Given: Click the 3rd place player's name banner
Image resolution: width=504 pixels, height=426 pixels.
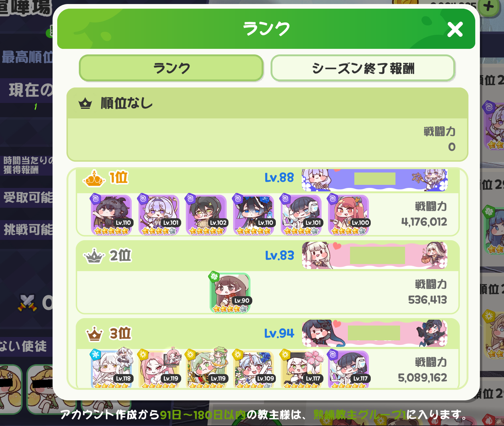Looking at the screenshot, I should pyautogui.click(x=374, y=333).
